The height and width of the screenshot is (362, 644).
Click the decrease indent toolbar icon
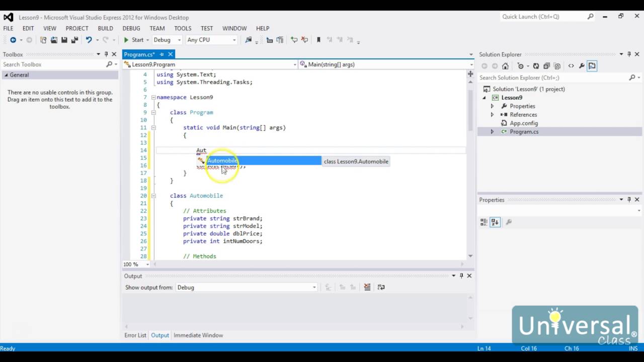point(270,40)
